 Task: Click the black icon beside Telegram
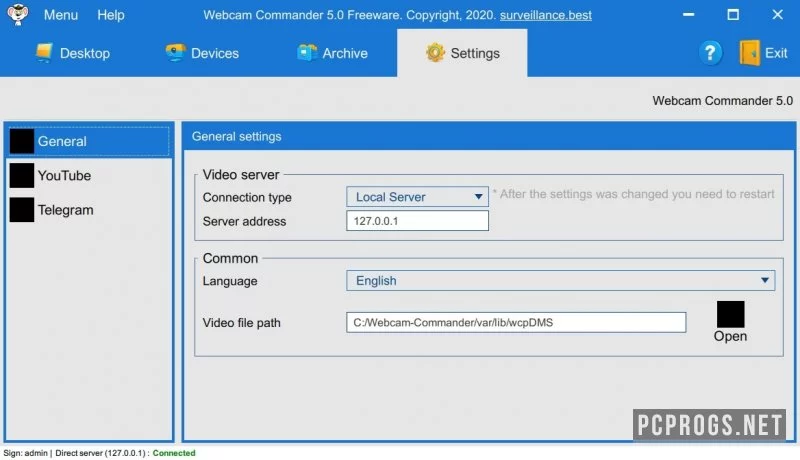[22, 210]
